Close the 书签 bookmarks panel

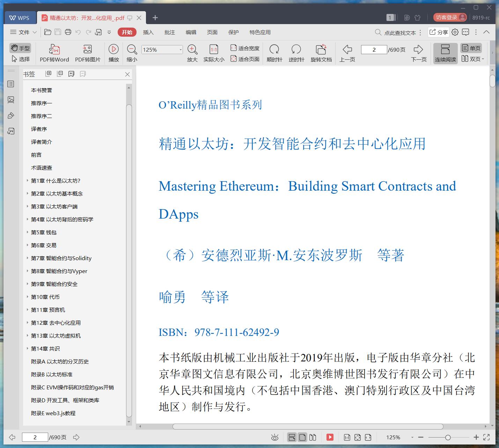tap(127, 74)
